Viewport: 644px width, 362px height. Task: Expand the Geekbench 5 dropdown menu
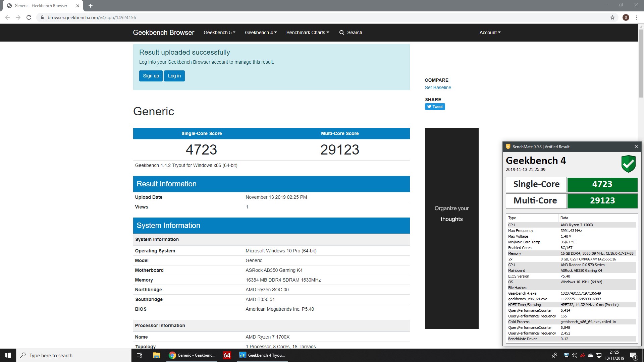(219, 33)
